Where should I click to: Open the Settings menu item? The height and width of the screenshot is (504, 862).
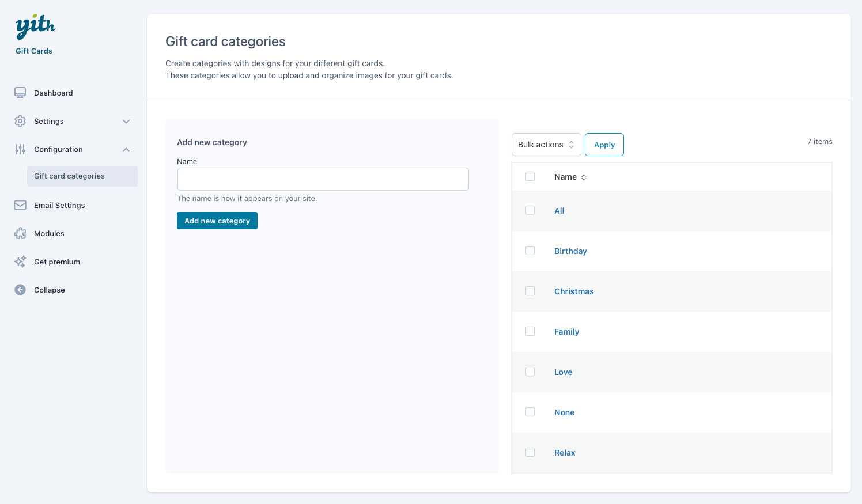[x=49, y=121]
